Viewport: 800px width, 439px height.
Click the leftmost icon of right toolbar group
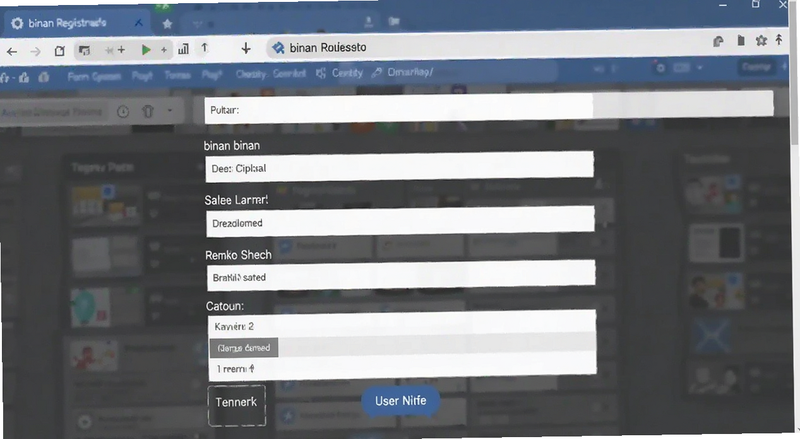[x=718, y=41]
